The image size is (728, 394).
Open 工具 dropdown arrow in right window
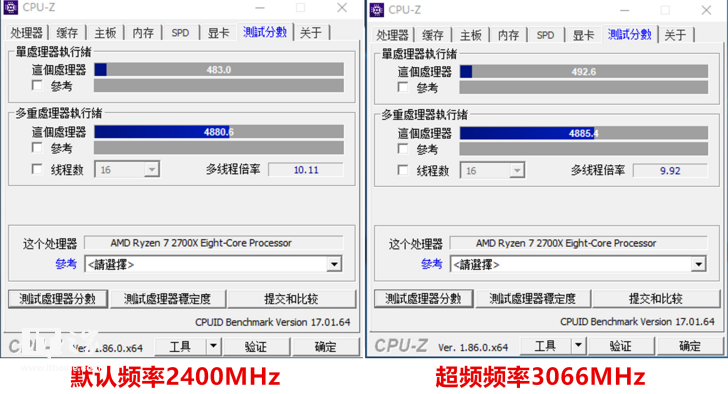578,346
